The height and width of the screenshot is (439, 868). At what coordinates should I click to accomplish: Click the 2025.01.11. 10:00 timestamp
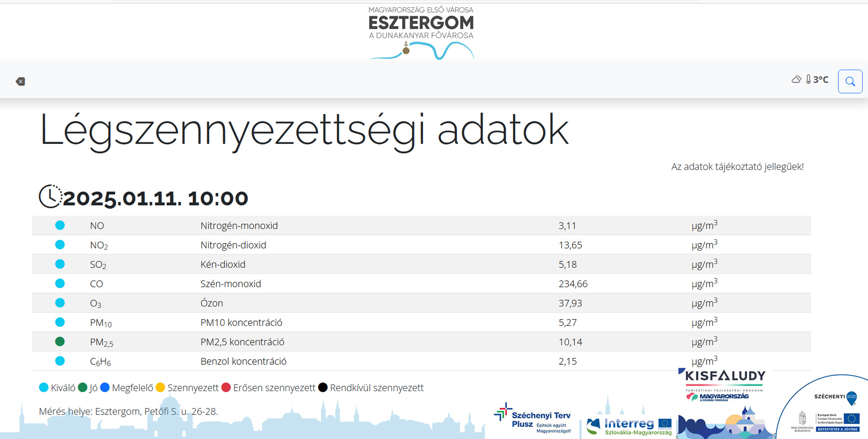(x=155, y=198)
